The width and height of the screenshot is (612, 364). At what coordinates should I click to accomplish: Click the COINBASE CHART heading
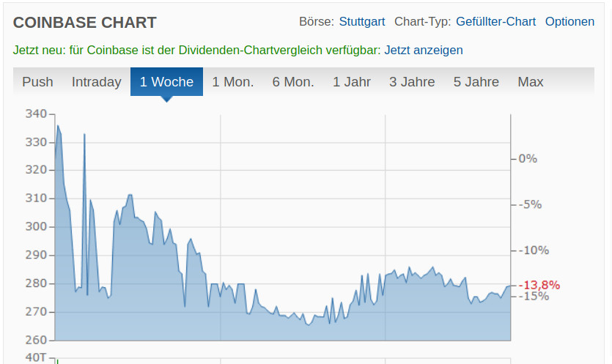click(85, 23)
